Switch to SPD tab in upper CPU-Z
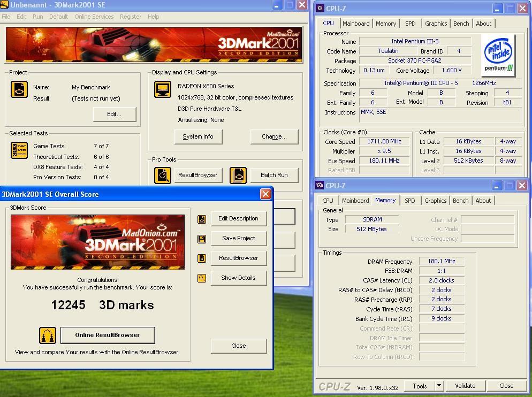Screen dimensions: 532x397 point(410,24)
